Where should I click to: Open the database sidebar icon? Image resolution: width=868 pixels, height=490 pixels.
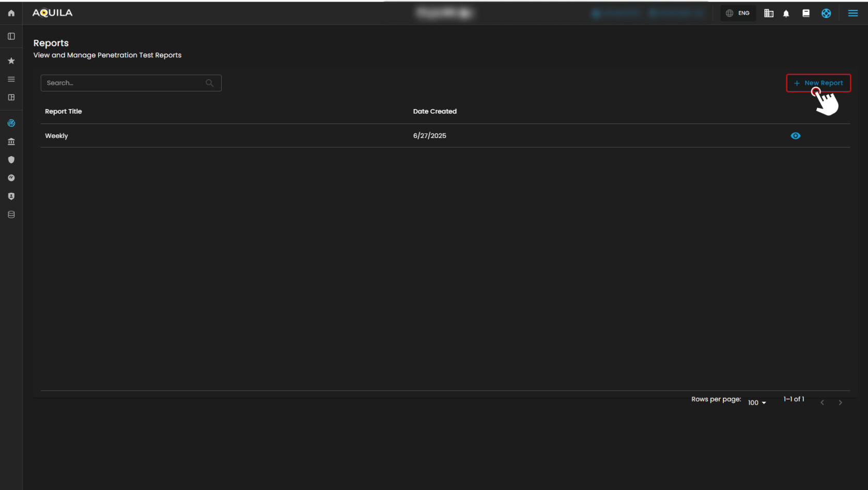coord(11,215)
